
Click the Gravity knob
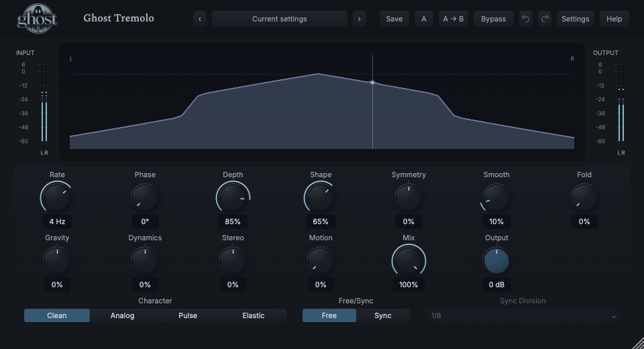pyautogui.click(x=57, y=262)
